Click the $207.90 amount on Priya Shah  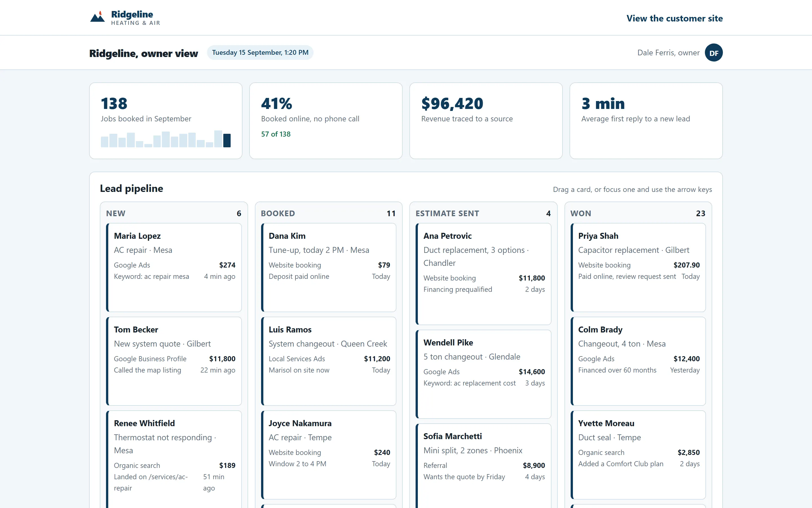click(687, 265)
